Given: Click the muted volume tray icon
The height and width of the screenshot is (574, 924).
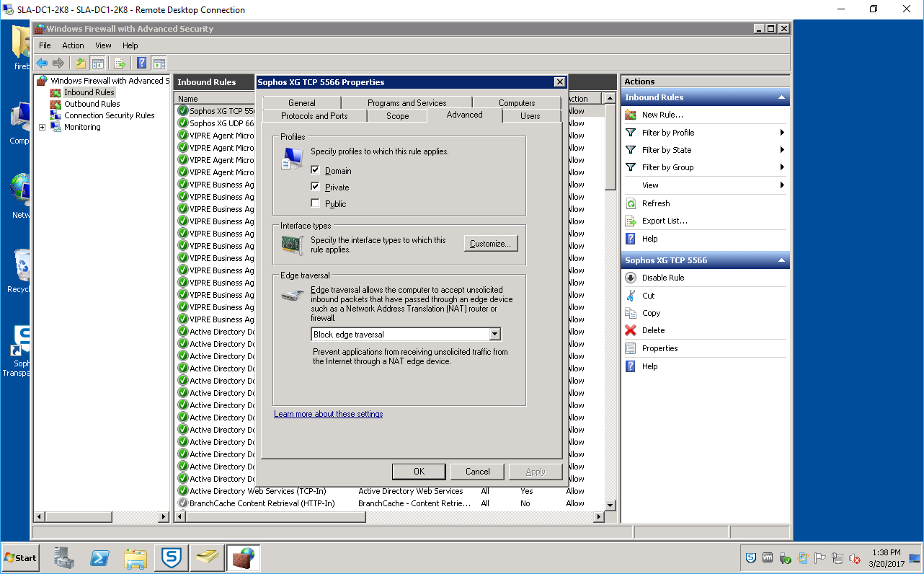Looking at the screenshot, I should [x=854, y=558].
